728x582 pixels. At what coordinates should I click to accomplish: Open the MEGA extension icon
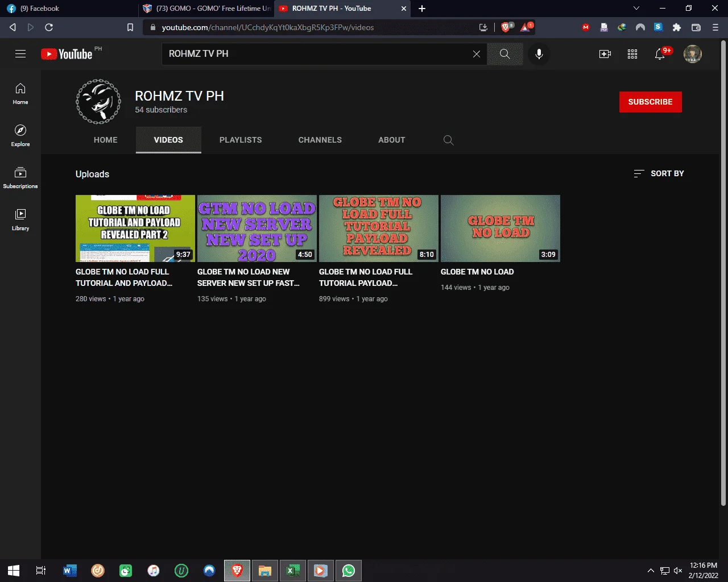(x=586, y=27)
